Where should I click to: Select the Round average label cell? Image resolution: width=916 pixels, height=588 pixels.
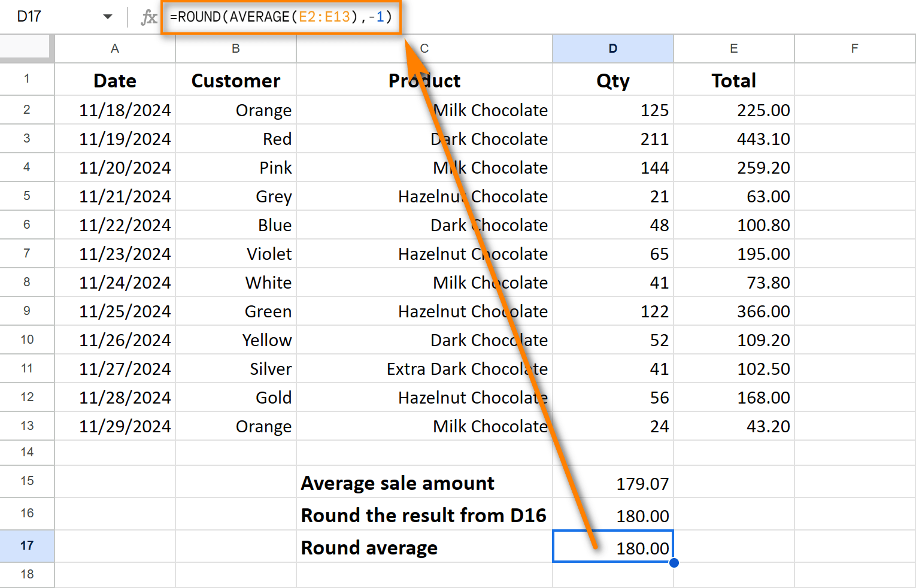(424, 547)
